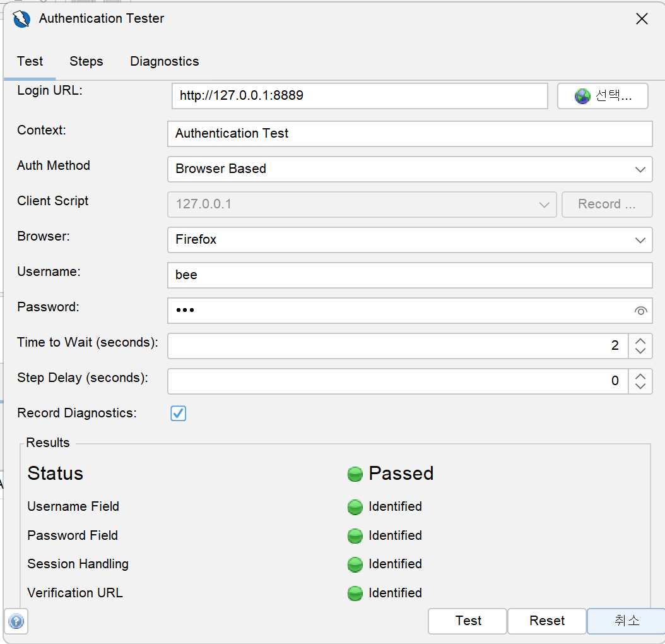Decrease Step Delay with down arrow
The image size is (665, 644).
[x=640, y=386]
